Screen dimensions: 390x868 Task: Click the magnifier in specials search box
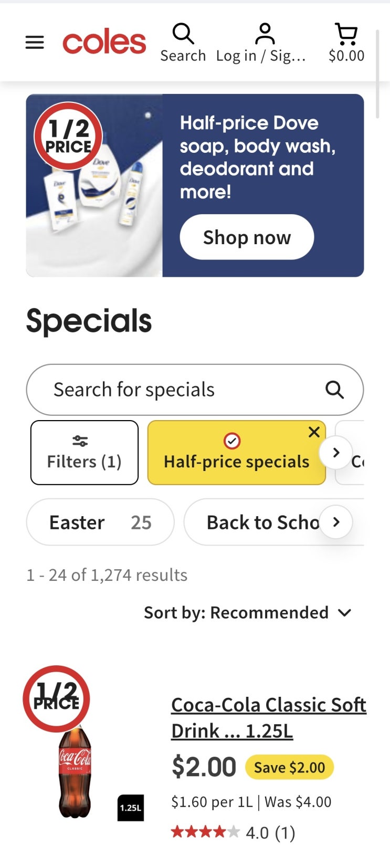[334, 390]
